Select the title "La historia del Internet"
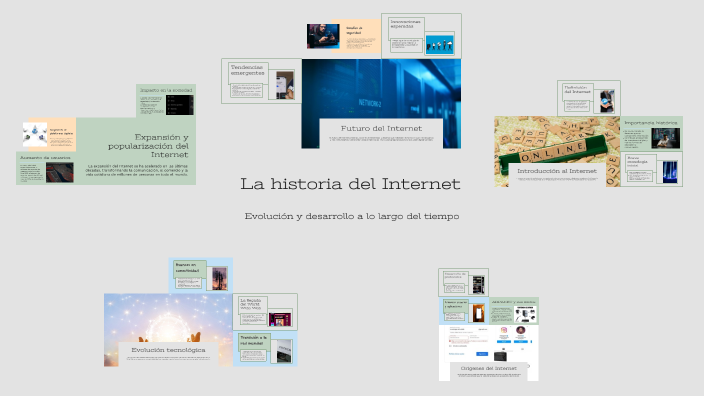Screen dimensions: 704x396 [x=350, y=184]
